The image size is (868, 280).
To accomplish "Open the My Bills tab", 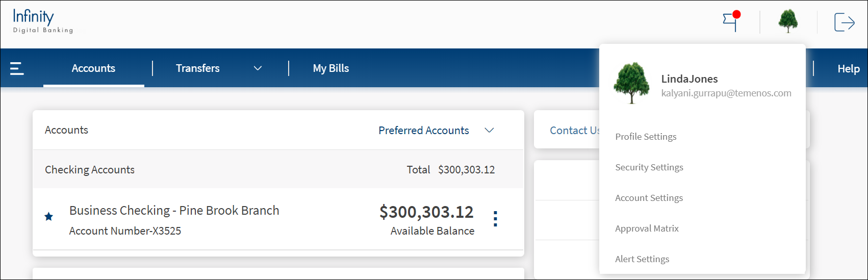I will click(331, 68).
